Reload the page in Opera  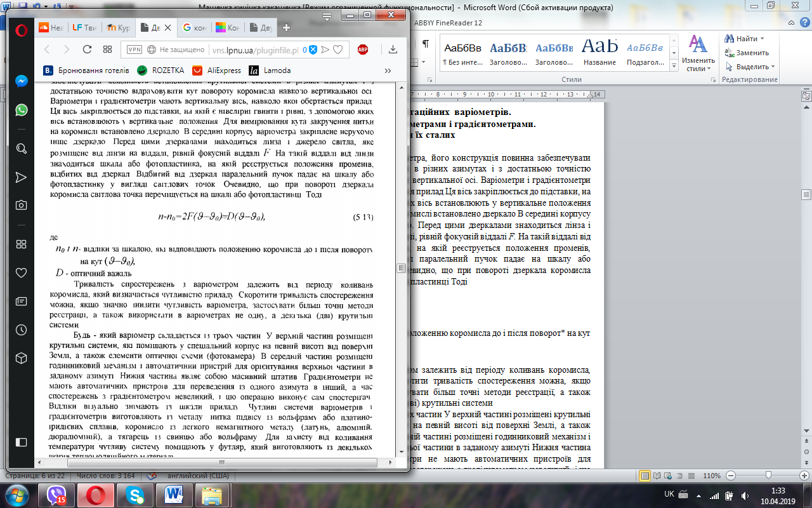click(88, 49)
